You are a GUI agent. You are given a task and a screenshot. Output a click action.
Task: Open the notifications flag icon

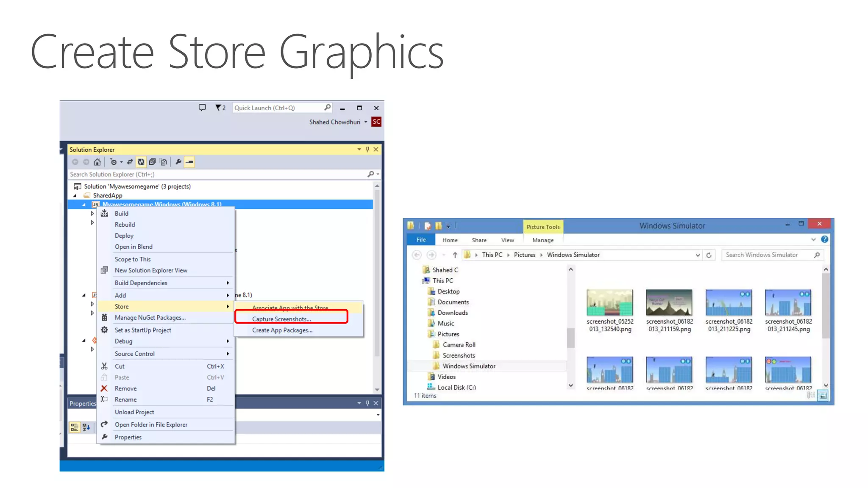[219, 108]
